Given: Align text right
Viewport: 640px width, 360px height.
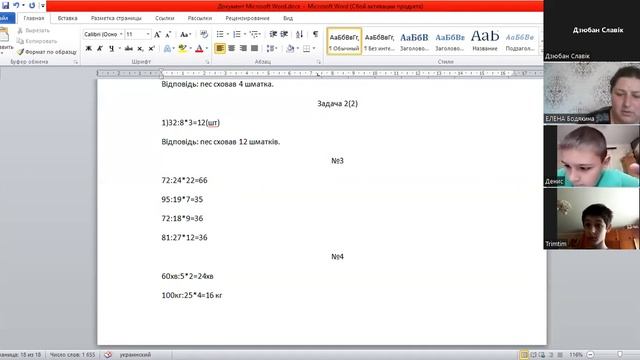Looking at the screenshot, I should coord(243,49).
